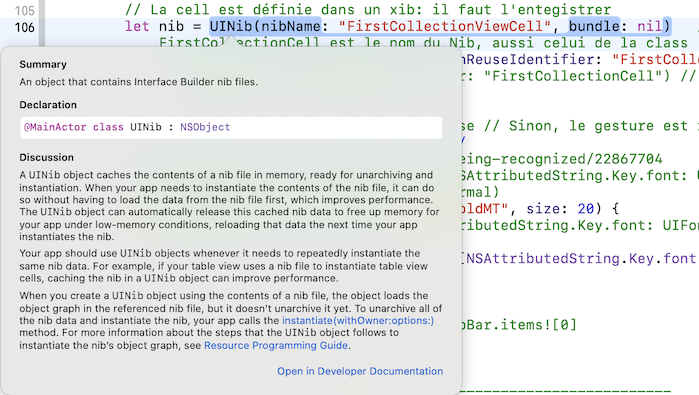
Task: Click the NSAttributedString.Key.font code text
Action: click(x=580, y=259)
